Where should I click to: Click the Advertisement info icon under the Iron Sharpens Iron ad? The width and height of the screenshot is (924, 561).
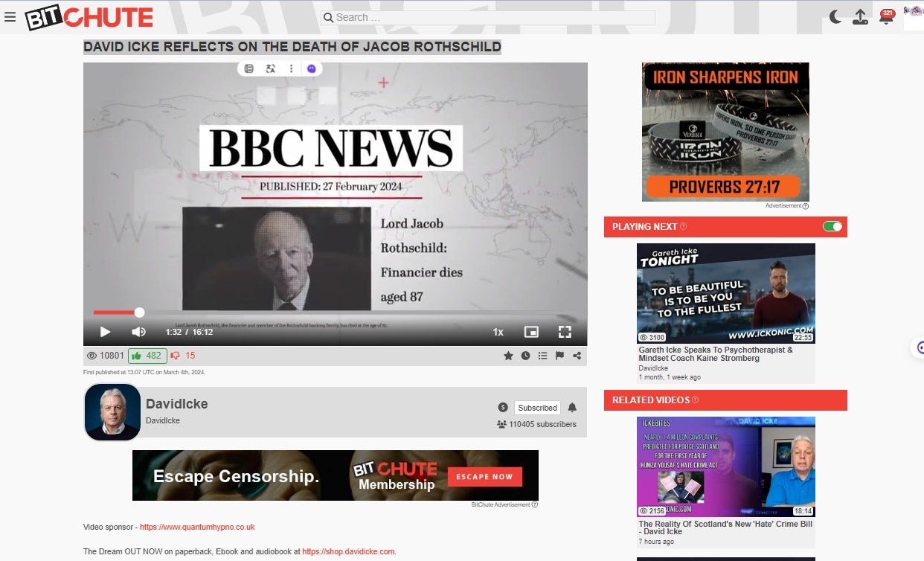tap(806, 206)
